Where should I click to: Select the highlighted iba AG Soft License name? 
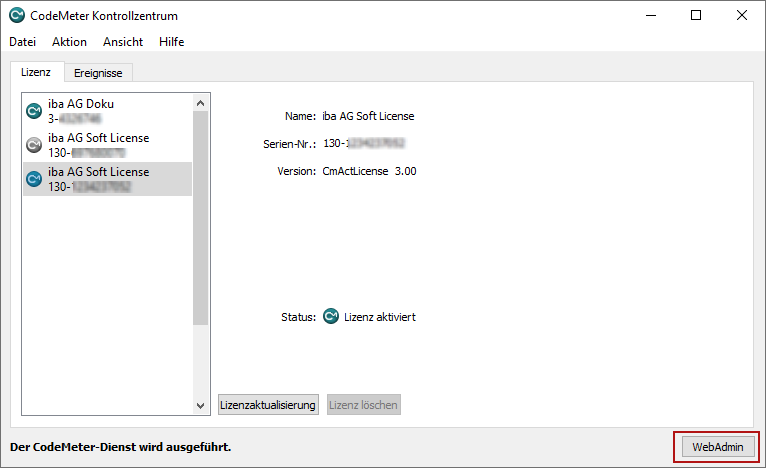tap(99, 172)
